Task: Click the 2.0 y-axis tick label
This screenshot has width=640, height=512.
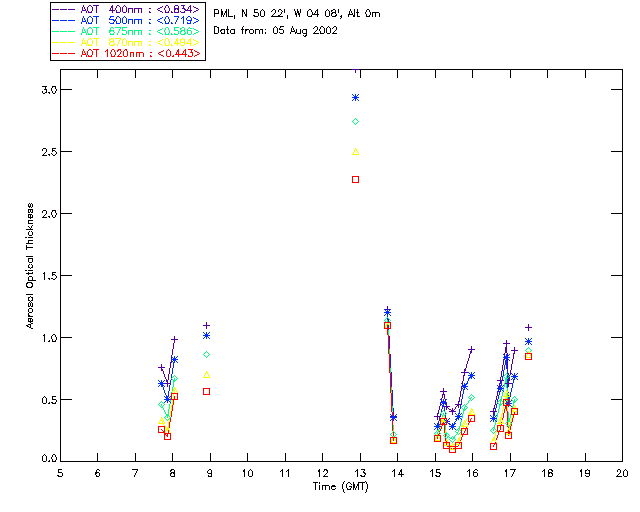Action: [49, 214]
